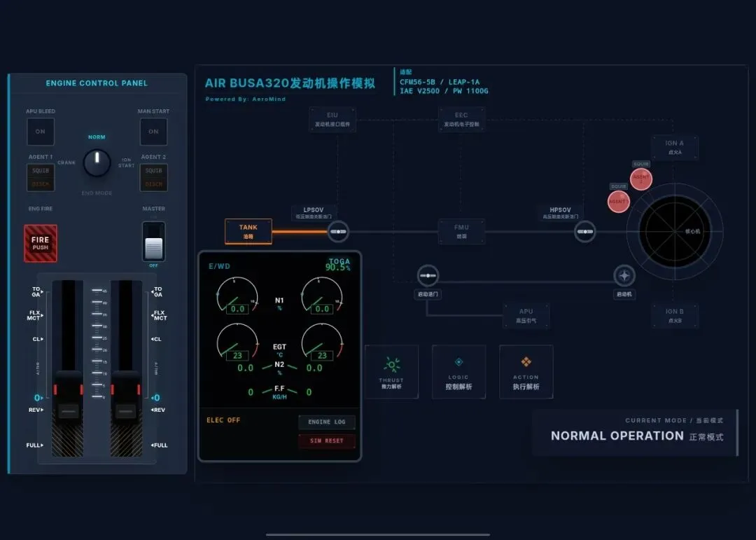Screen dimensions: 756x540
Task: Toggle the APU BLEED ON button
Action: 41,131
